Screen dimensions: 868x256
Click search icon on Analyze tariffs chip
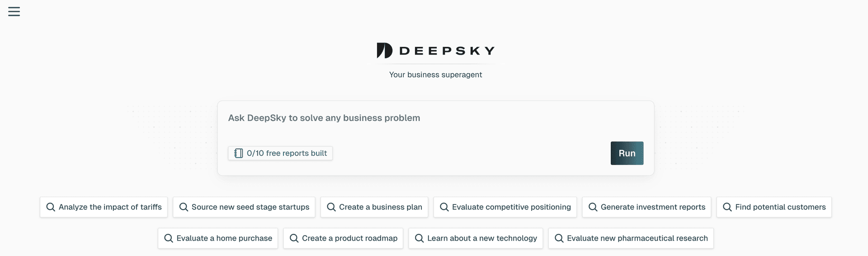coord(51,207)
